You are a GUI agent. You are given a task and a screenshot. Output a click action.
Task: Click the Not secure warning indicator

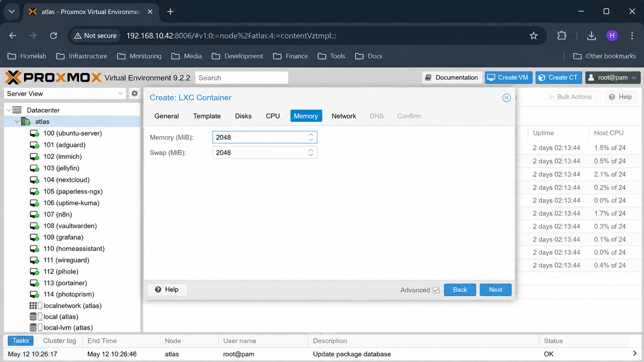(95, 36)
